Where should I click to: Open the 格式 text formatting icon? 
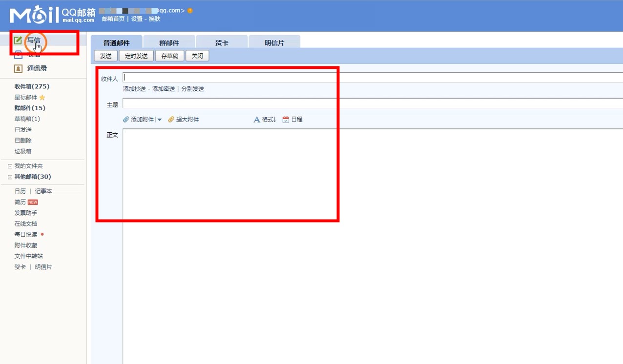click(x=257, y=120)
